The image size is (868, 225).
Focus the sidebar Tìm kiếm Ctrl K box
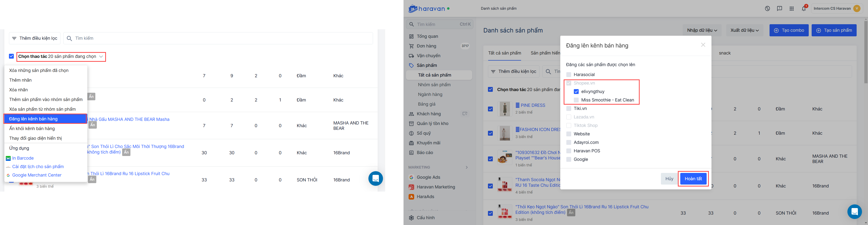pyautogui.click(x=440, y=24)
